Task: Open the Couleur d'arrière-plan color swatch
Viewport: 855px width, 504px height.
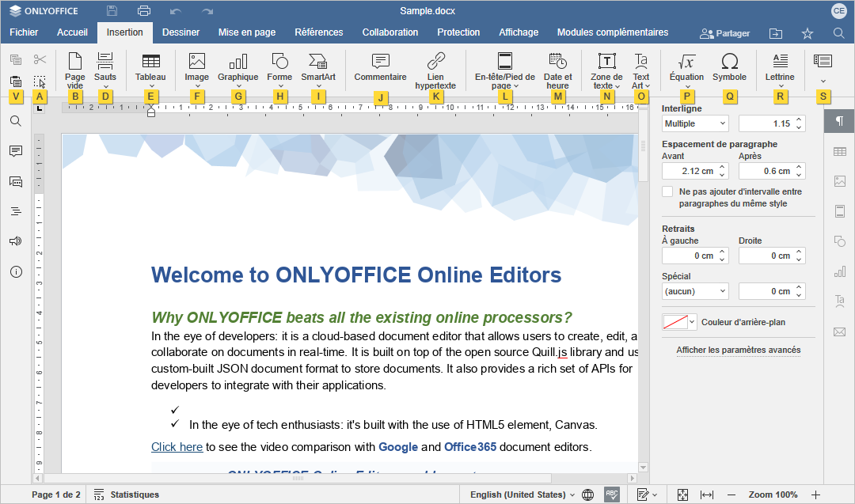Action: tap(679, 322)
